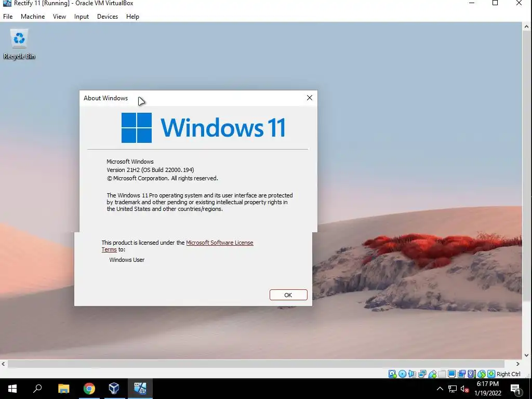Click the Right Ctrl host key label
Image resolution: width=532 pixels, height=399 pixels.
[x=508, y=374]
